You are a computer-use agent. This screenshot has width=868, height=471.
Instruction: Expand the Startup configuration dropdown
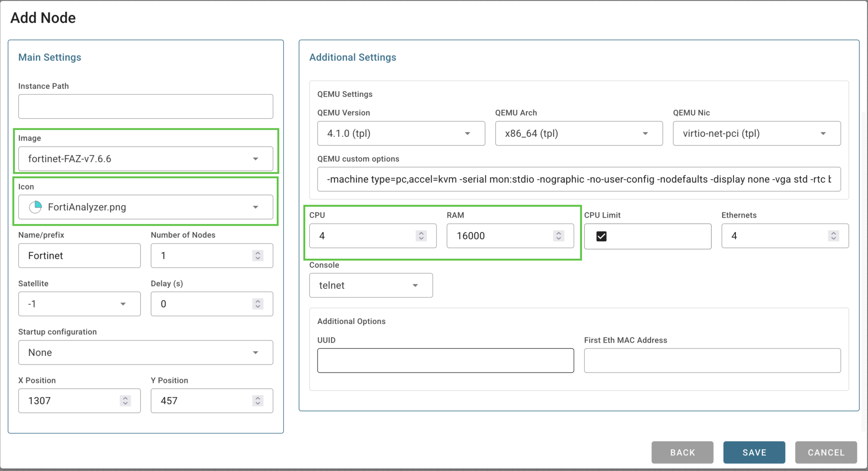point(255,352)
